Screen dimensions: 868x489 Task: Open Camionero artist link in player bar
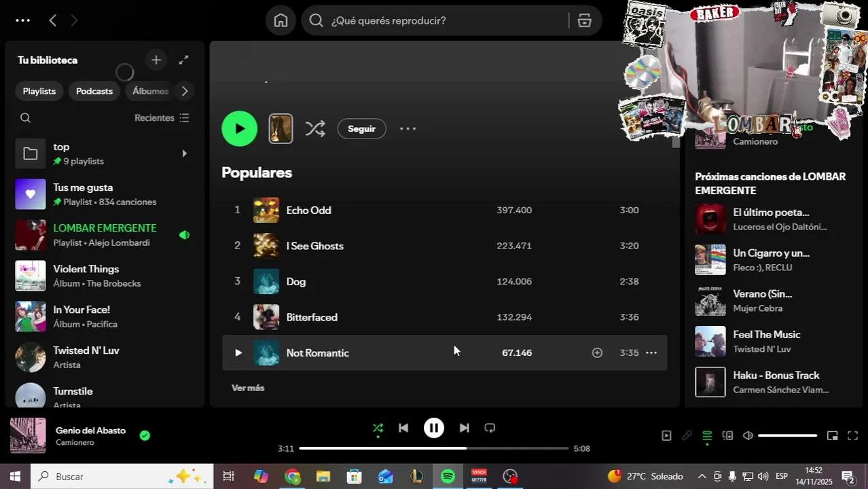coord(75,443)
